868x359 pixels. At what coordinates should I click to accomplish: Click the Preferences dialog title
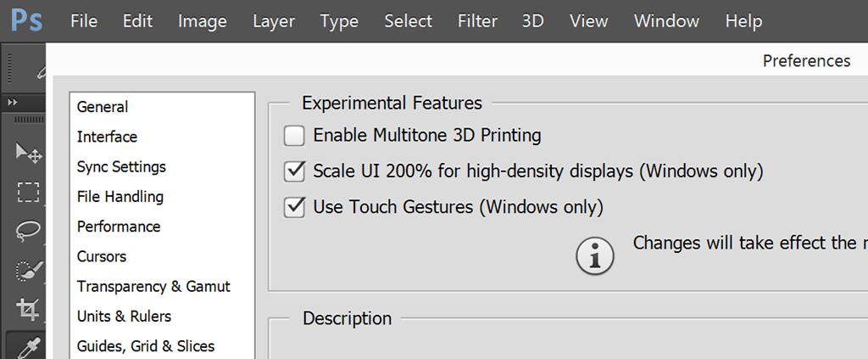click(807, 60)
